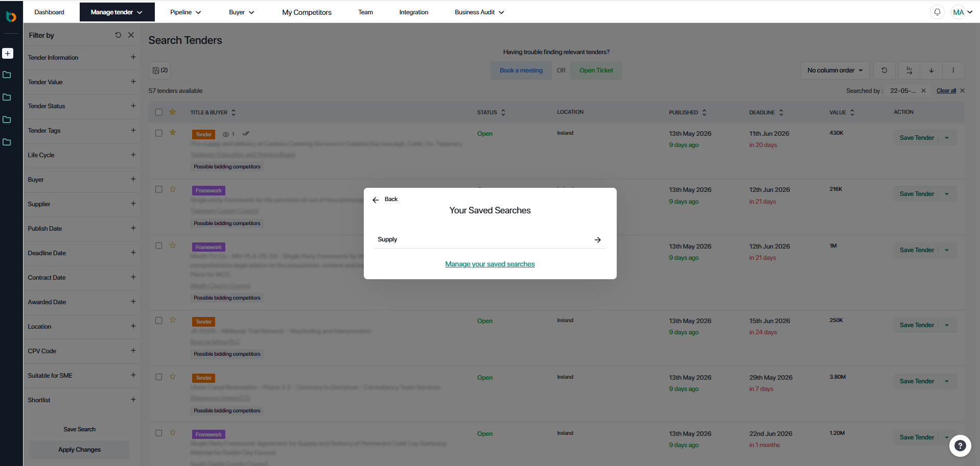Open the Save Tender dropdown arrow for the 430K row

coord(947,138)
